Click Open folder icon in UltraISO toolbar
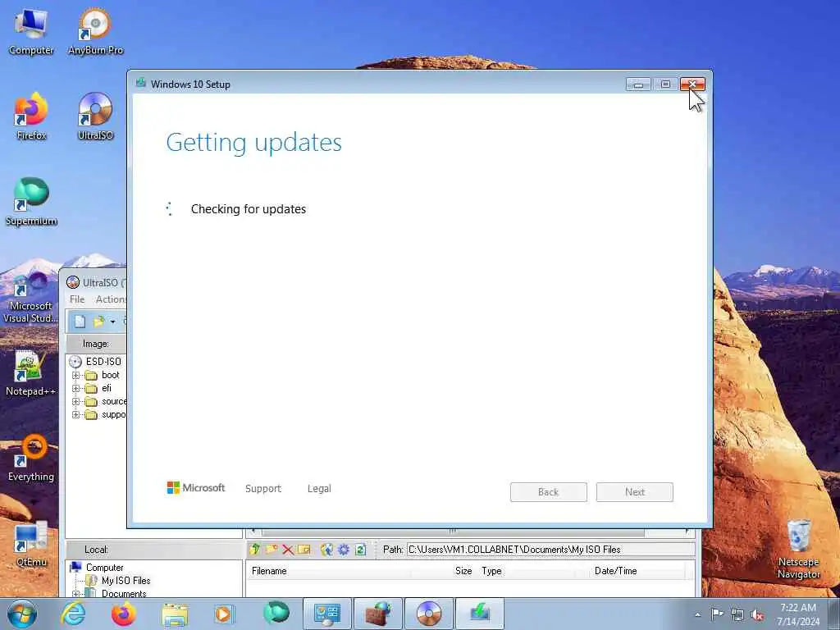This screenshot has height=630, width=840. [x=98, y=322]
